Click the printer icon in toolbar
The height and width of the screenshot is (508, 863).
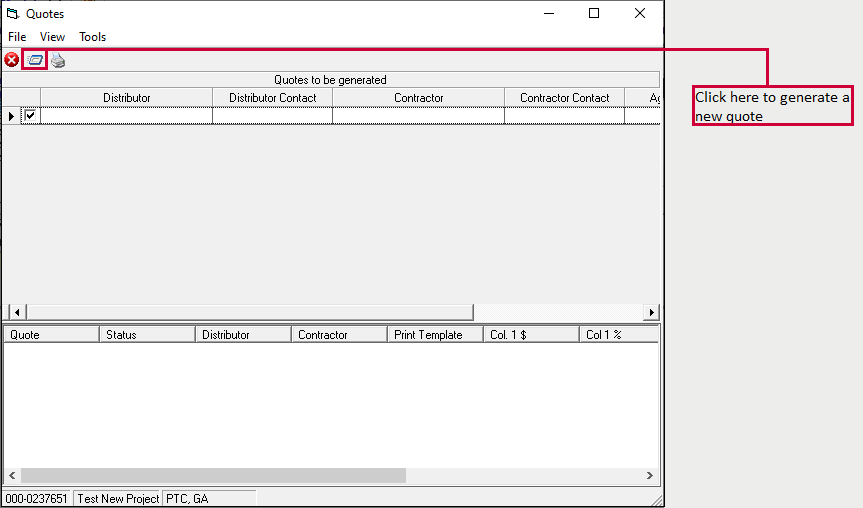click(x=58, y=60)
